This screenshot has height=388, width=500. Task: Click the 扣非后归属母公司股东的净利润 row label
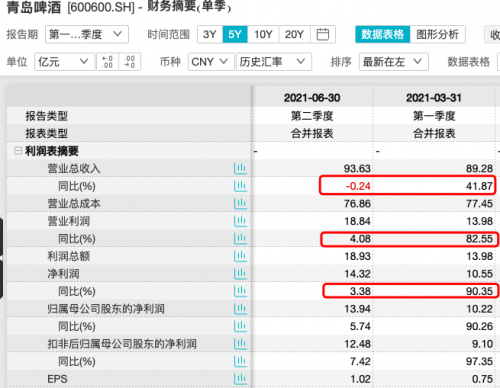pos(122,344)
